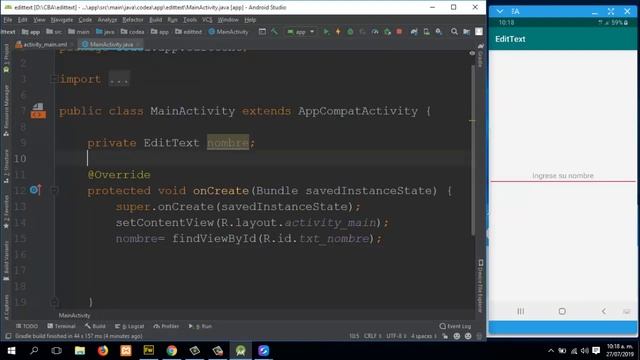The width and height of the screenshot is (640, 360).
Task: Toggle the Project side panel
Action: click(6, 58)
